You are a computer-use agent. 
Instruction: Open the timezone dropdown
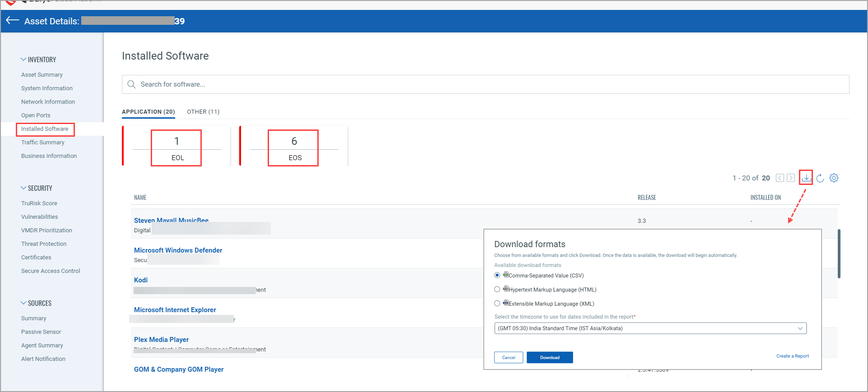point(650,328)
